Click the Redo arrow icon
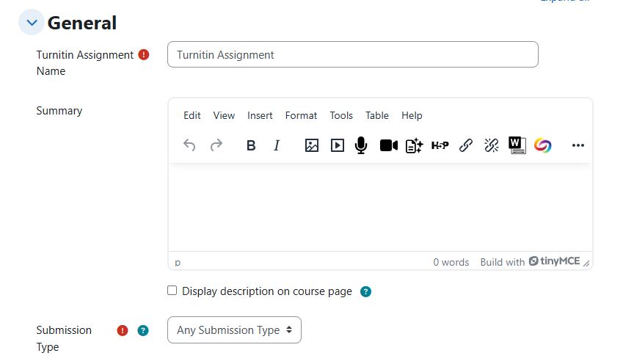Viewport: 623px width, 364px height. (x=216, y=145)
